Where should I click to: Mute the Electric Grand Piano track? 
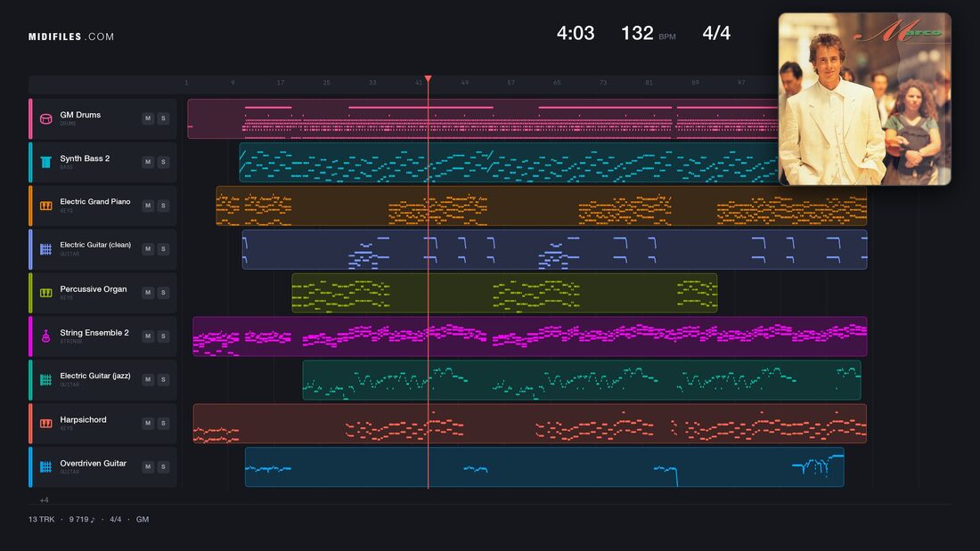(x=148, y=206)
